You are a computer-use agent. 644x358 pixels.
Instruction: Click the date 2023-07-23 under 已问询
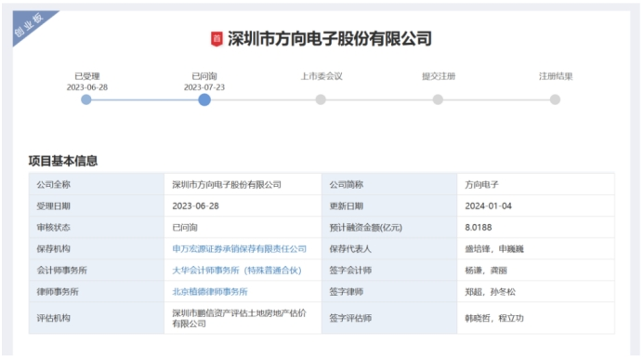pyautogui.click(x=204, y=87)
